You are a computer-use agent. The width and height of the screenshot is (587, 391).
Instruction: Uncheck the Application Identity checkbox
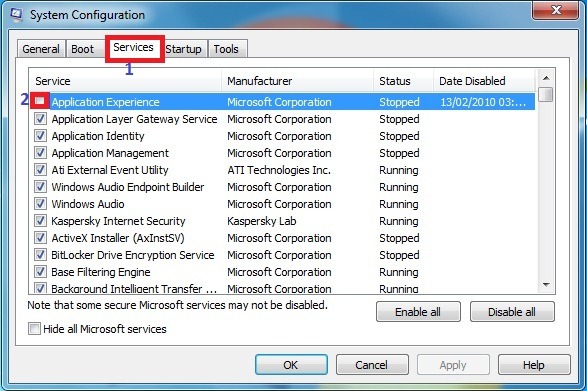[x=40, y=136]
